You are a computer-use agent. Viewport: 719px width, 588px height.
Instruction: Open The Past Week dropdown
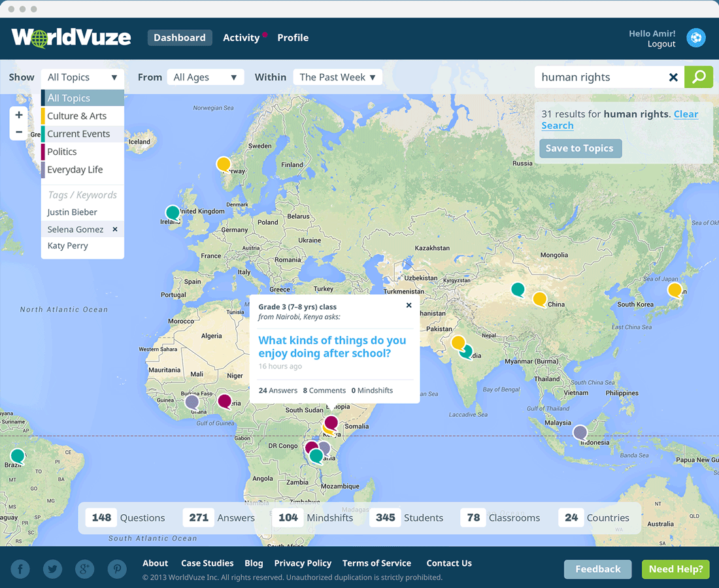(x=337, y=77)
